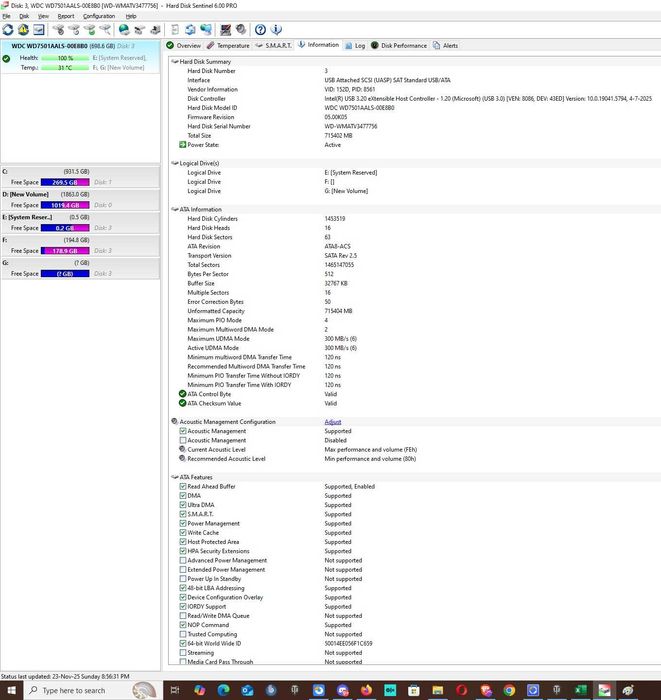Click the status last updated text
661x700 pixels.
click(x=65, y=676)
